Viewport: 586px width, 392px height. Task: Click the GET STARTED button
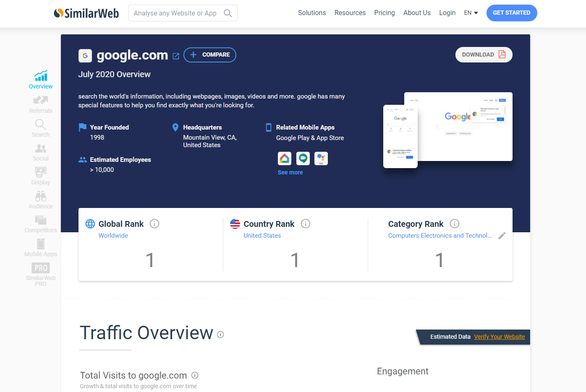coord(512,13)
